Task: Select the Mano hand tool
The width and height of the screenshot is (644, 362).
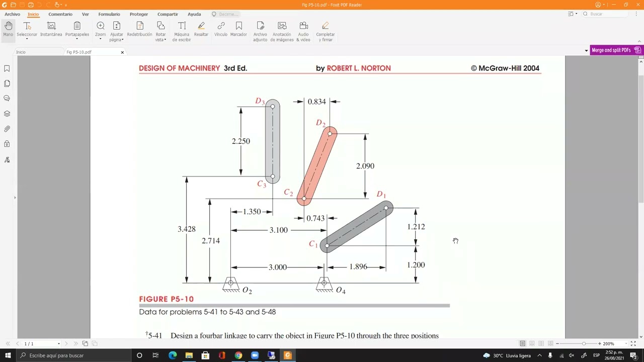Action: pyautogui.click(x=8, y=29)
